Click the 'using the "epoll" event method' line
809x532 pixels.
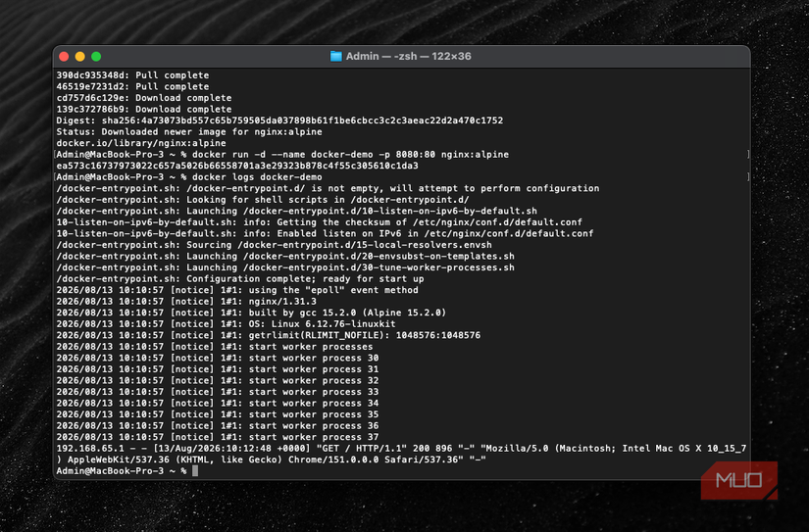[237, 290]
